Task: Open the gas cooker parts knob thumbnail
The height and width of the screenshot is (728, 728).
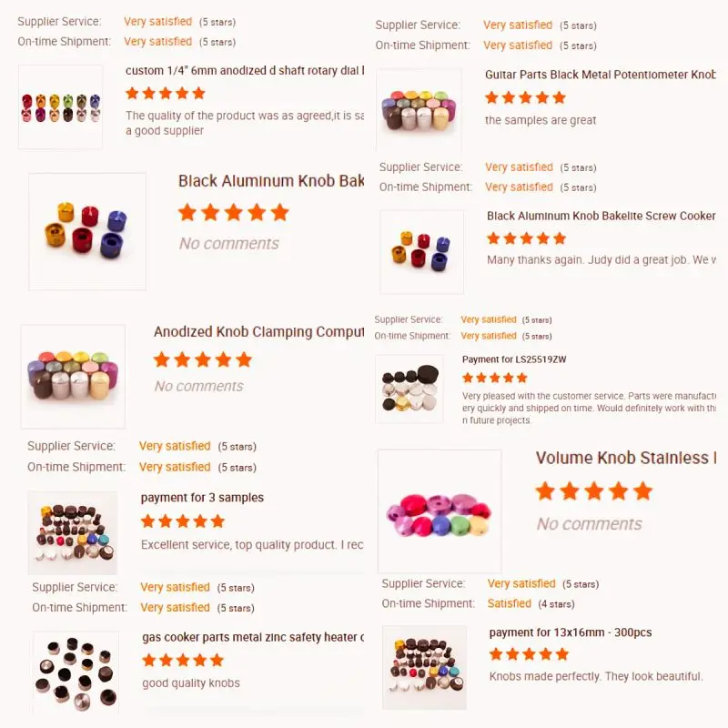Action: (x=76, y=672)
